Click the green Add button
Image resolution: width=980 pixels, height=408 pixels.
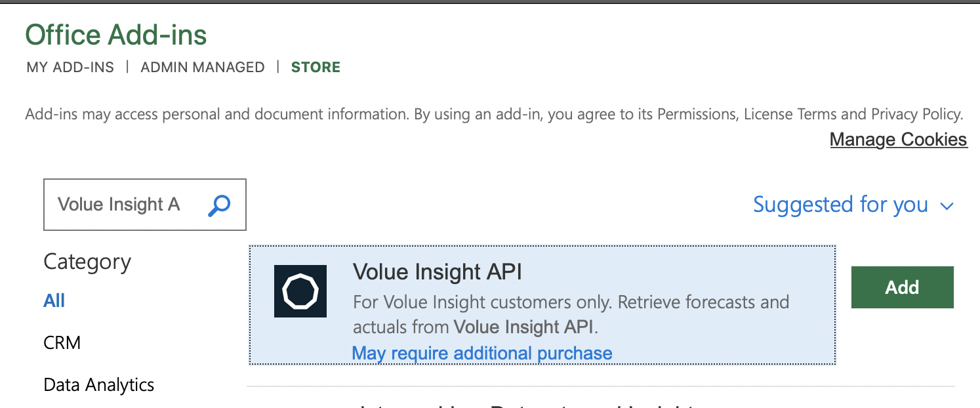point(902,287)
